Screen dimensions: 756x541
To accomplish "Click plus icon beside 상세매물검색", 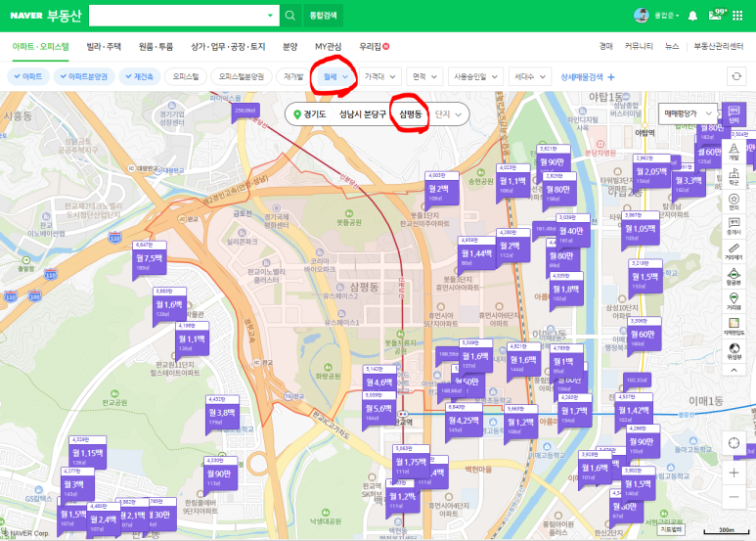I will 611,77.
